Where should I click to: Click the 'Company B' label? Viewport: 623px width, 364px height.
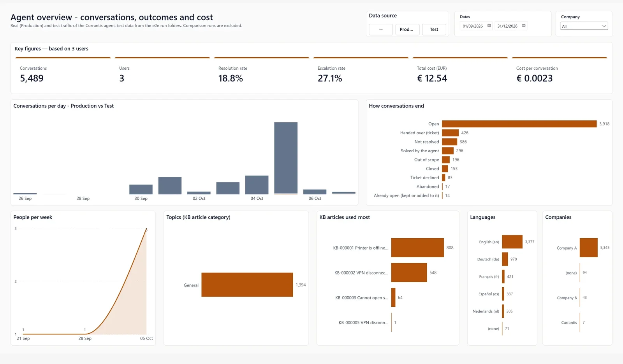tap(567, 298)
